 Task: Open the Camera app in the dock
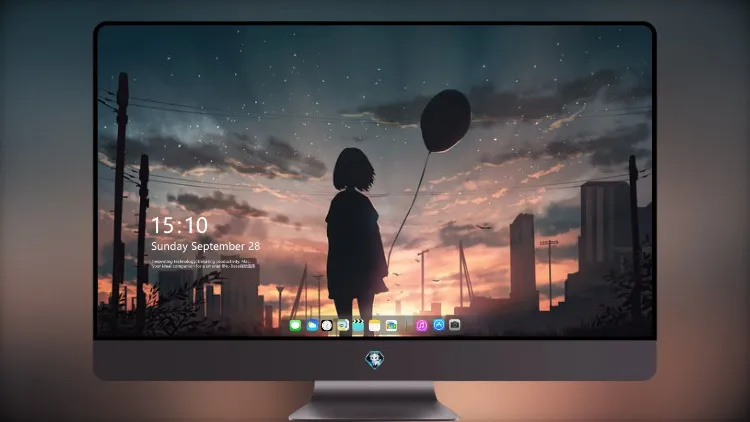tap(455, 325)
